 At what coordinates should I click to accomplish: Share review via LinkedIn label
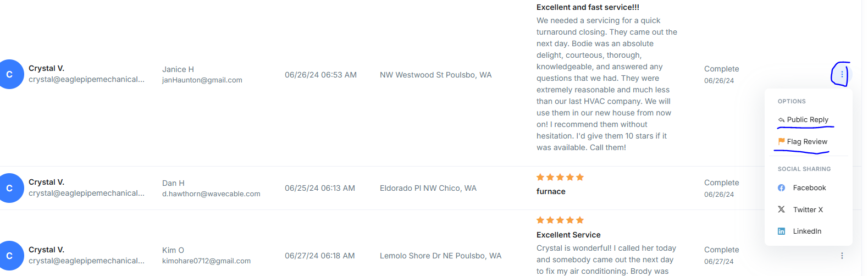click(x=807, y=231)
